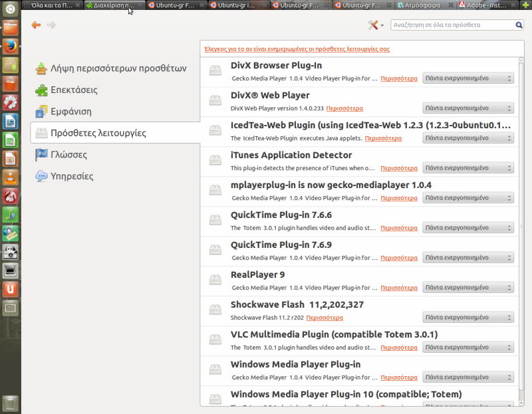Click the search magnifier icon
532x414 pixels.
point(519,25)
